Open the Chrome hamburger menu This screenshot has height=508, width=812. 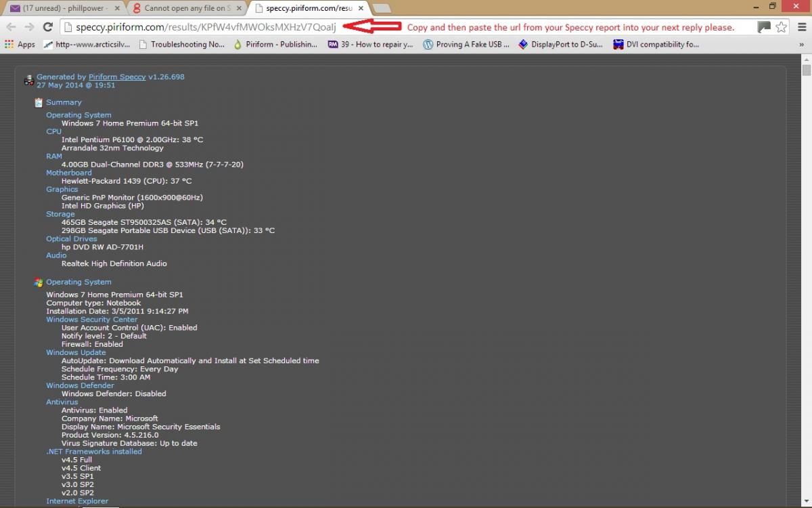click(800, 27)
